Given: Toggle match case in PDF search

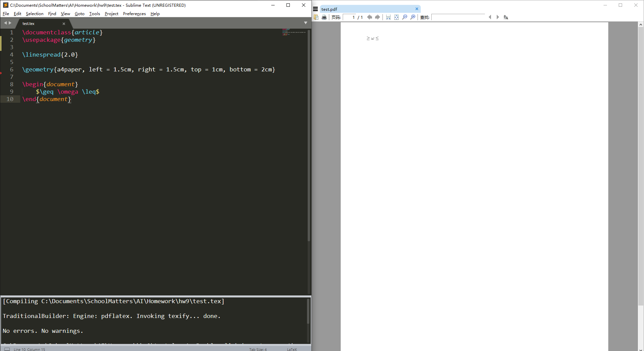Looking at the screenshot, I should (505, 17).
